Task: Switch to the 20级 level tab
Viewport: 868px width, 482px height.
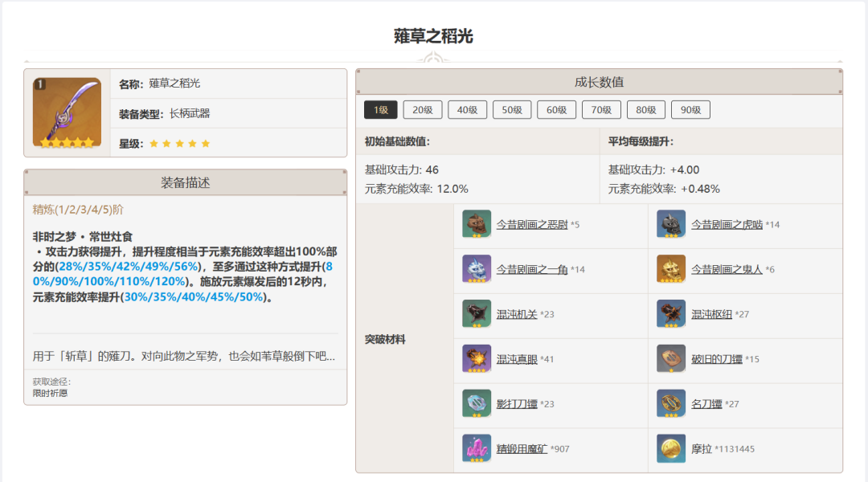Action: (x=423, y=110)
